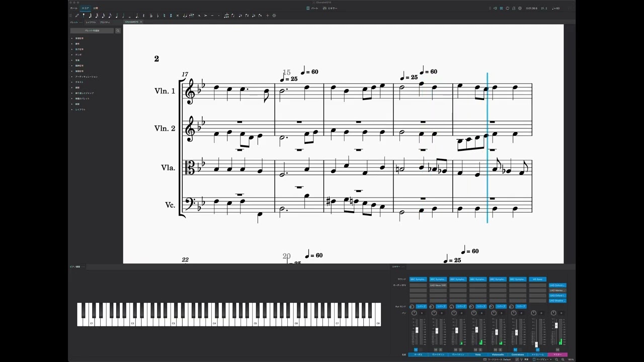
Task: Click the tuplet icon in the toolbar
Action: tap(226, 16)
